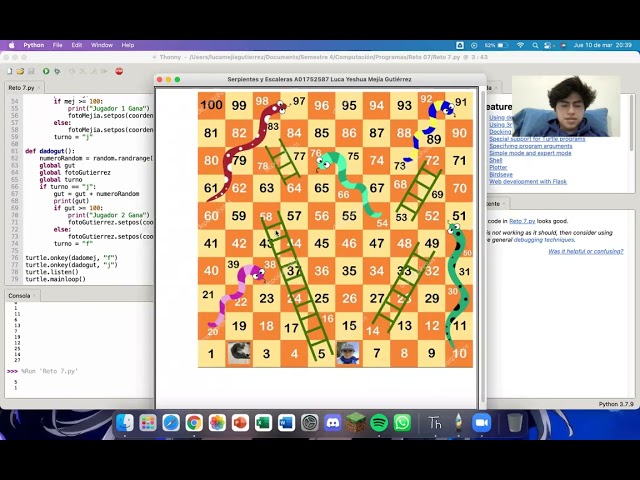Open a file with the folder icon

pyautogui.click(x=20, y=71)
